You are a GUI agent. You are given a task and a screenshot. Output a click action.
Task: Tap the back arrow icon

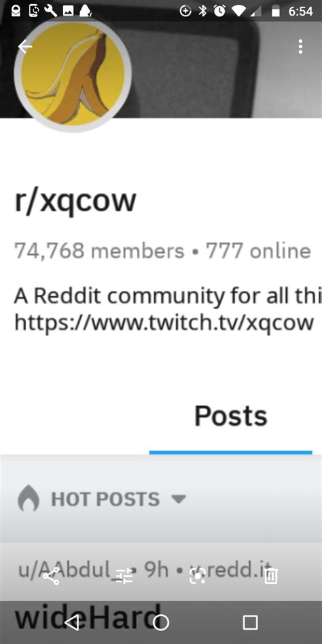tap(25, 47)
